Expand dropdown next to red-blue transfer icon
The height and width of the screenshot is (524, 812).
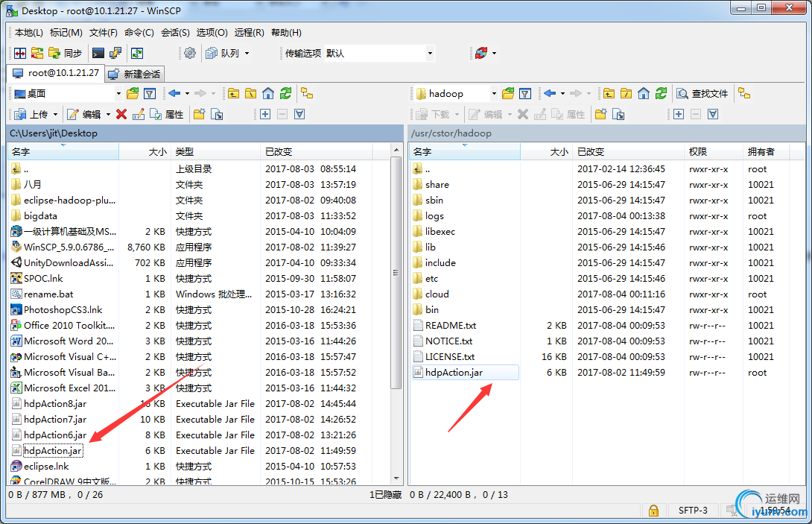(x=494, y=53)
